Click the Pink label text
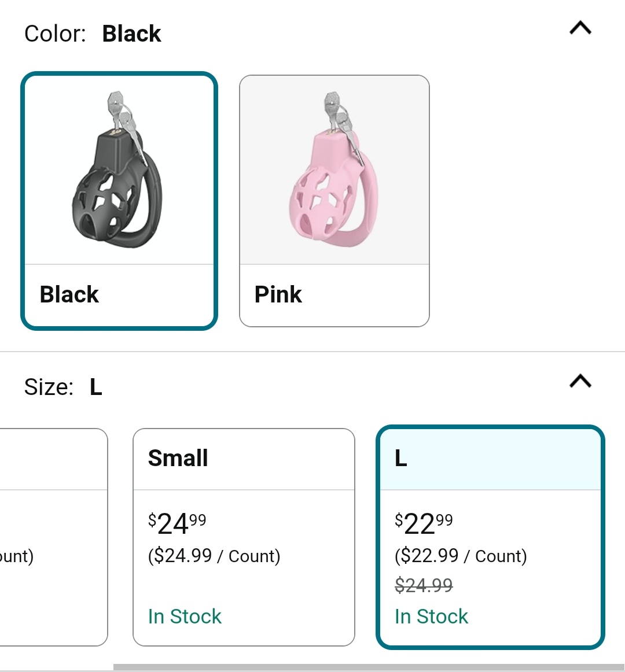This screenshot has height=672, width=625. (x=278, y=294)
